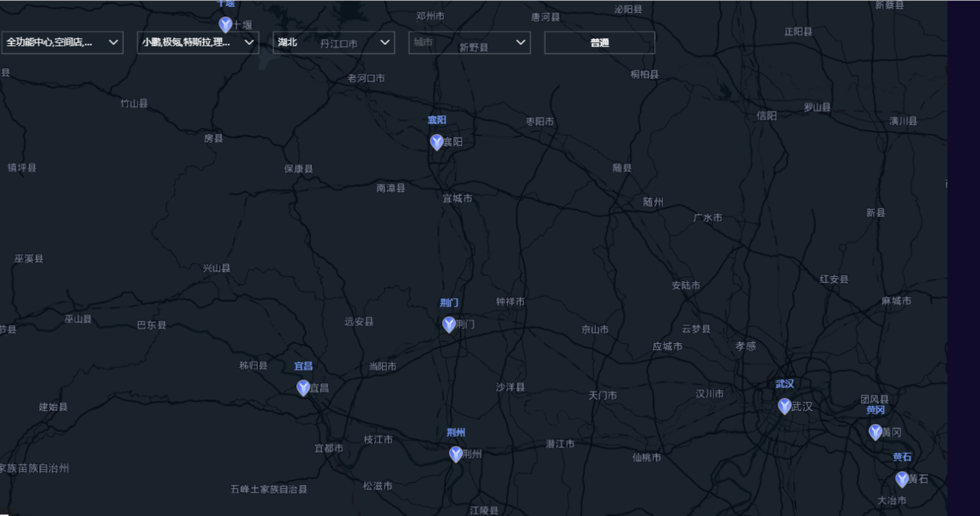Click the 保康县 label on map
Image resolution: width=980 pixels, height=516 pixels.
click(x=299, y=169)
